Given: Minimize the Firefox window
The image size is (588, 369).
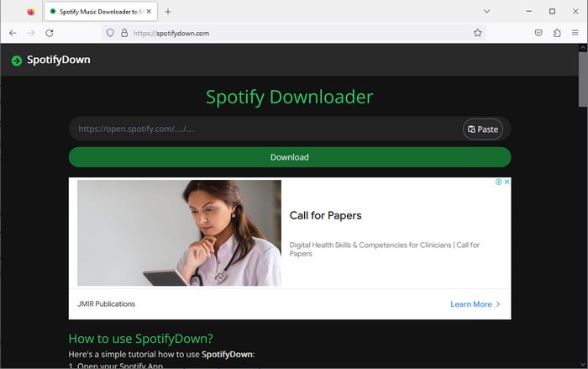Looking at the screenshot, I should coord(528,11).
